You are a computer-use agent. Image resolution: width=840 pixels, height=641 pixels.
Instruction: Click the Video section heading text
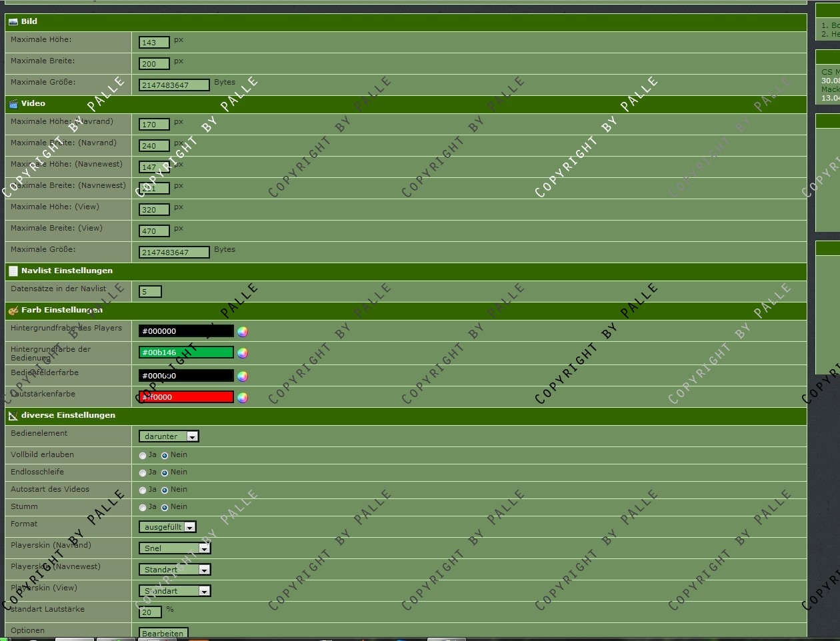click(33, 104)
